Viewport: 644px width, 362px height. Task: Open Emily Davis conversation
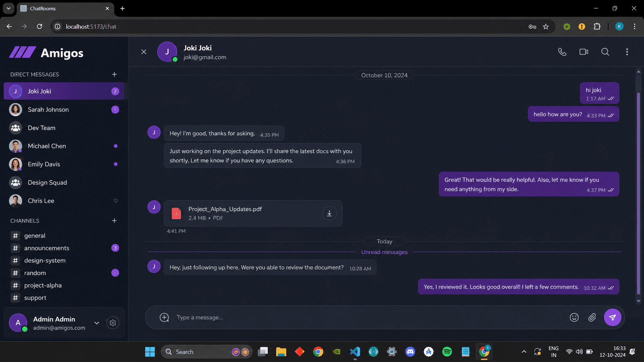coord(64,164)
